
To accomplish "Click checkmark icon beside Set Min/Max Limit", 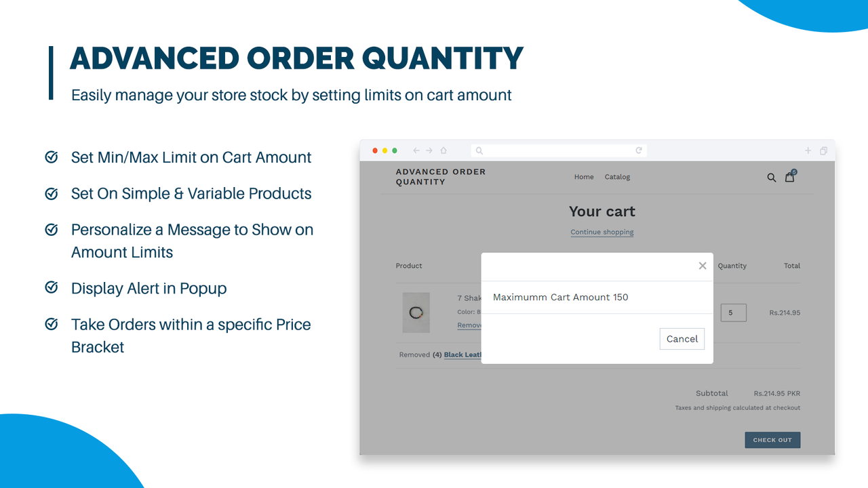I will [x=52, y=157].
